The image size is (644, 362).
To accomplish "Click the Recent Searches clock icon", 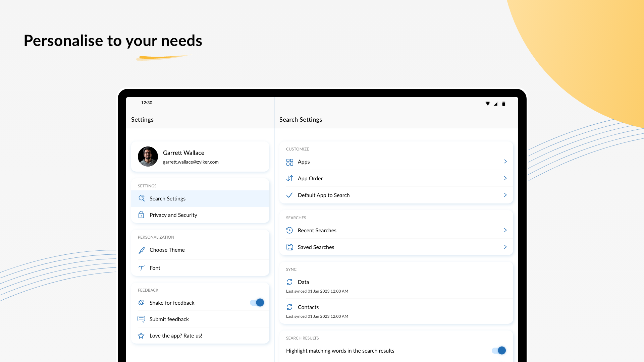I will point(289,230).
